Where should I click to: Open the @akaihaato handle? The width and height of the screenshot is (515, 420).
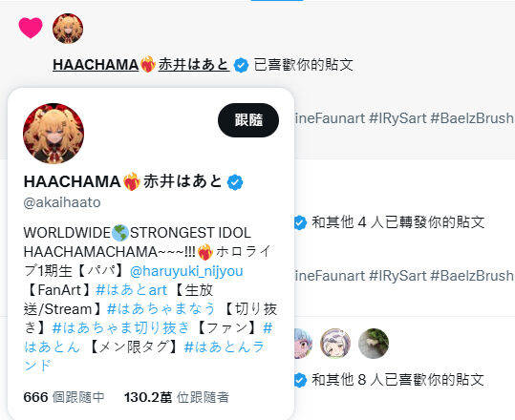pos(62,202)
